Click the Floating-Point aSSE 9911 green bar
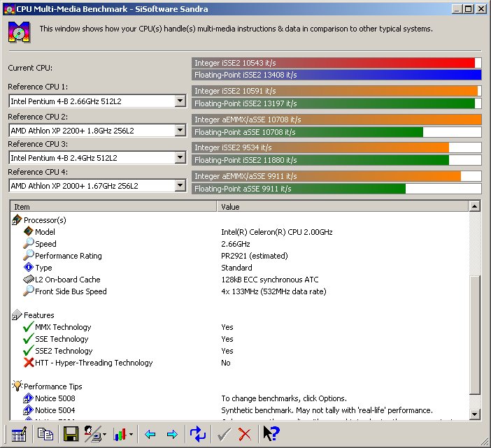Viewport: 491px width, 448px height. [336, 189]
